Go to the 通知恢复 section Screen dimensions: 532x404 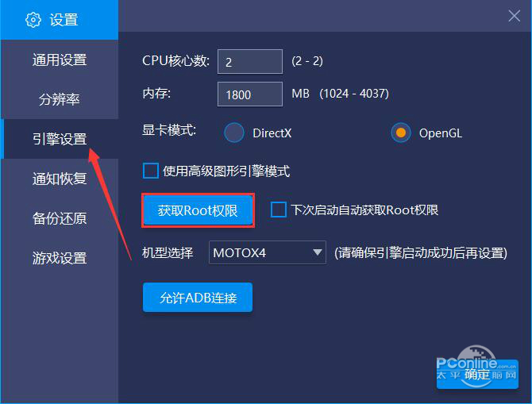60,179
